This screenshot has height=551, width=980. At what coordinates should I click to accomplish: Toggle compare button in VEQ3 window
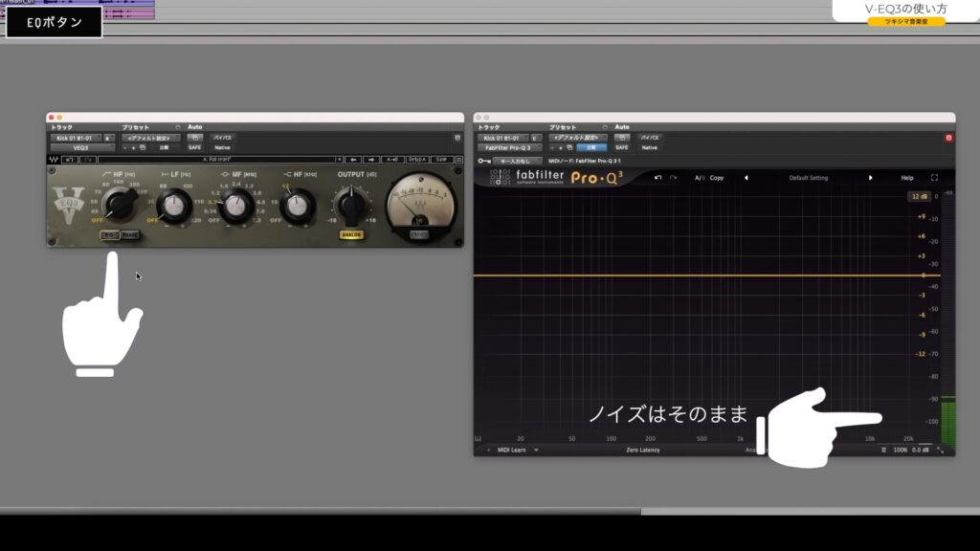(x=164, y=148)
